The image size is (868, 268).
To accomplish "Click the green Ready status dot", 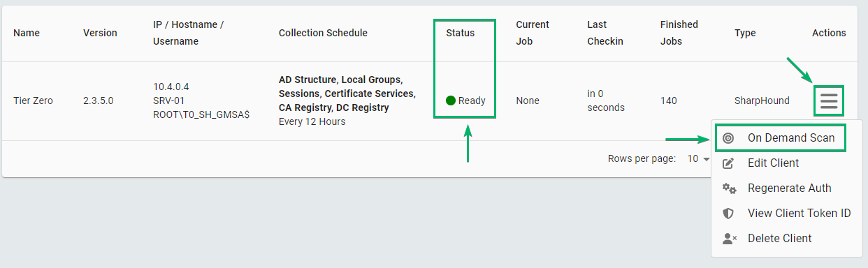I will click(451, 100).
